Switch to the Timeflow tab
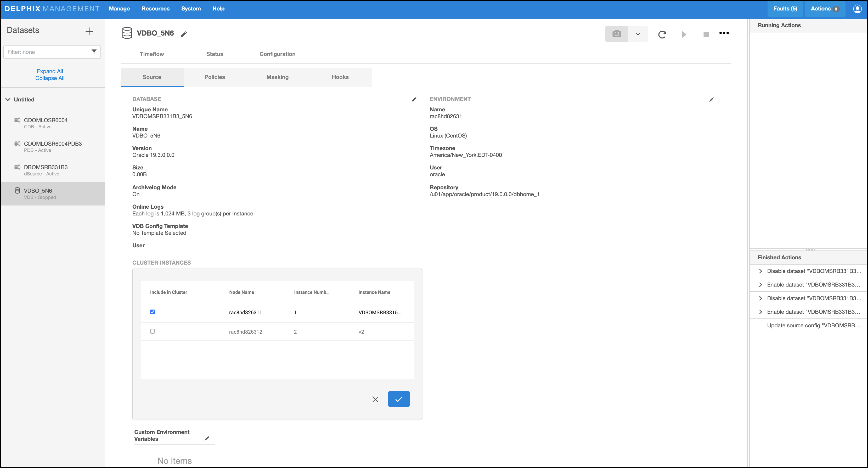This screenshot has height=468, width=868. pyautogui.click(x=152, y=54)
